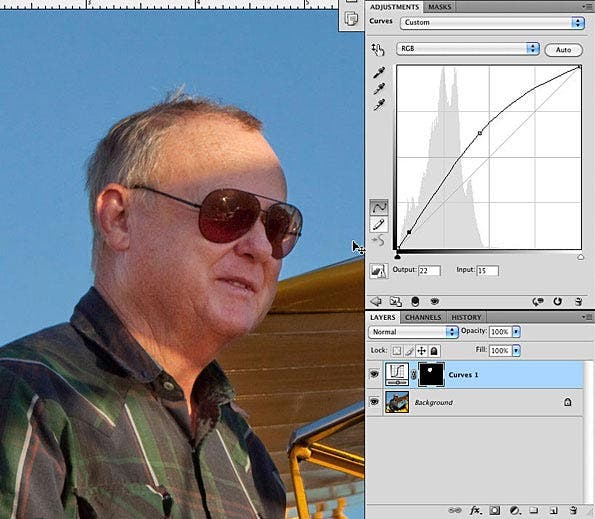
Task: Click the white point slider under curve
Action: [x=580, y=257]
